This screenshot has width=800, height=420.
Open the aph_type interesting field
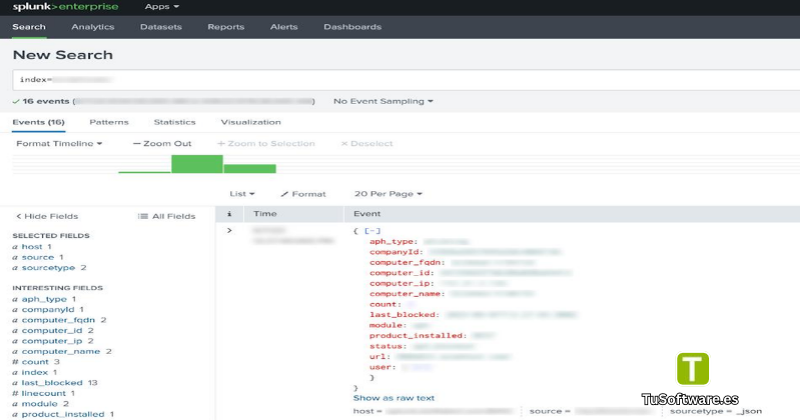tap(44, 299)
